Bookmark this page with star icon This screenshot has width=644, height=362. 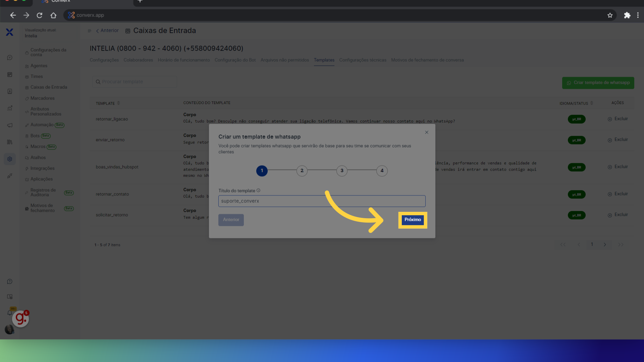pyautogui.click(x=610, y=15)
